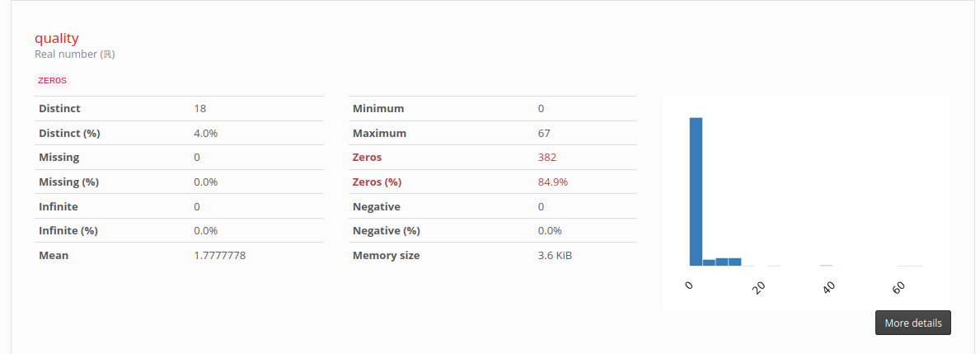Image resolution: width=980 pixels, height=354 pixels.
Task: Select the Distinct (%) value 4.0%
Action: click(x=206, y=133)
